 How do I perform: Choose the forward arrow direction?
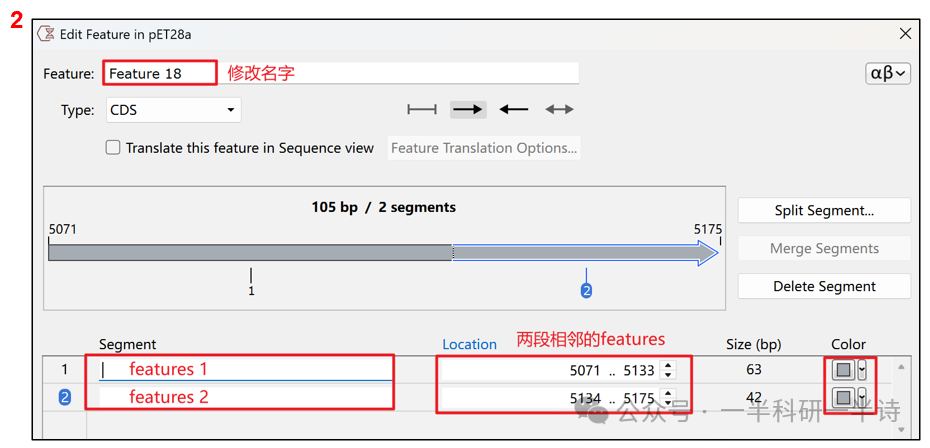(x=468, y=110)
